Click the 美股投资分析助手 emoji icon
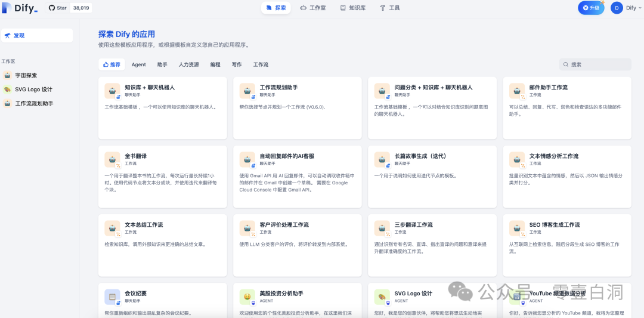This screenshot has width=644, height=318. coord(247,297)
